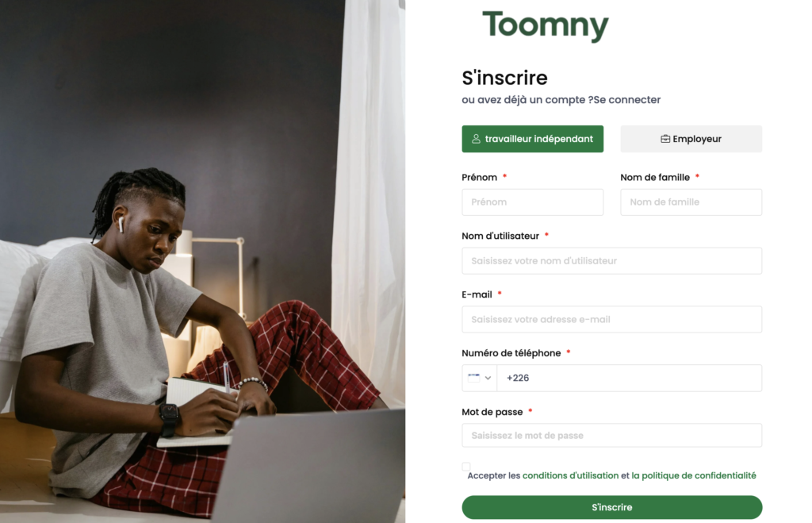812x523 pixels.
Task: Click the phone number field with +226
Action: [x=629, y=378]
